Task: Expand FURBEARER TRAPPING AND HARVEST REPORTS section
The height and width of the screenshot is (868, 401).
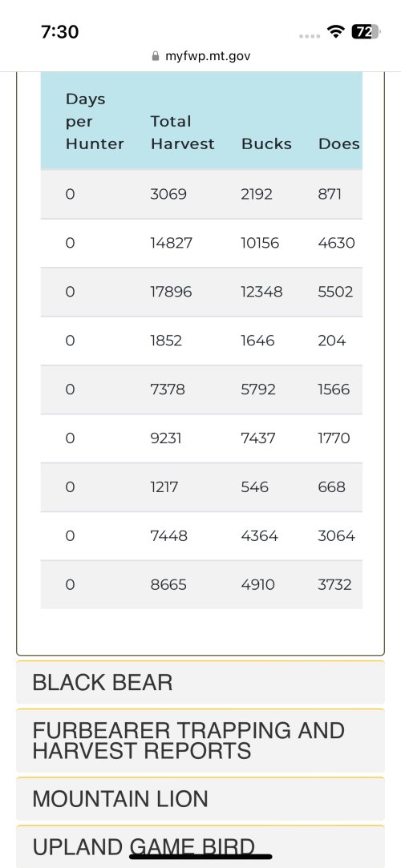Action: pyautogui.click(x=200, y=741)
